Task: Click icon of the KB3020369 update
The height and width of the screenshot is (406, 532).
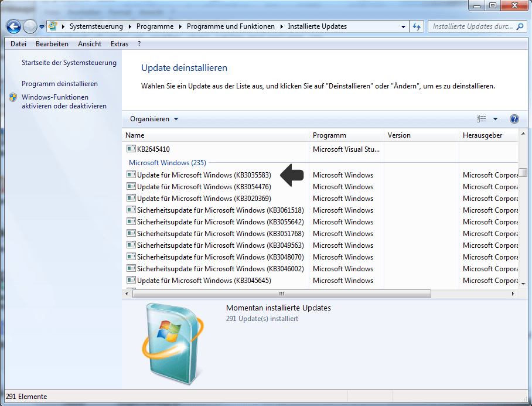Action: click(131, 198)
